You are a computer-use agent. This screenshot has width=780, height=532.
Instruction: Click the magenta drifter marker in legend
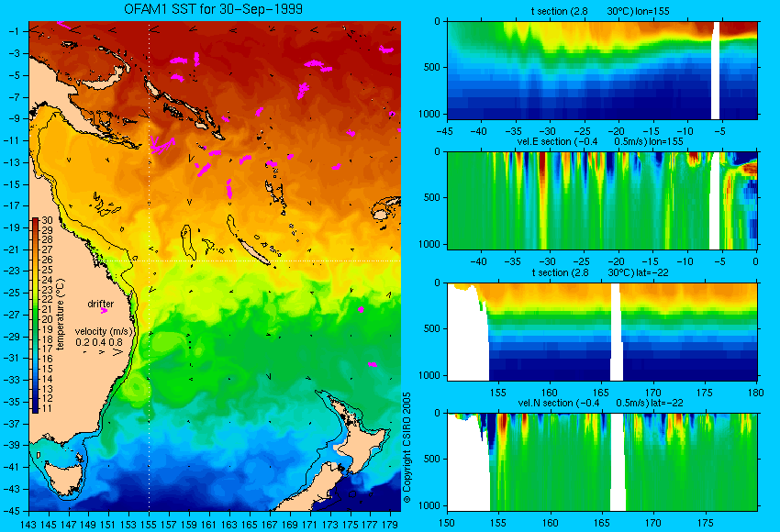point(104,311)
